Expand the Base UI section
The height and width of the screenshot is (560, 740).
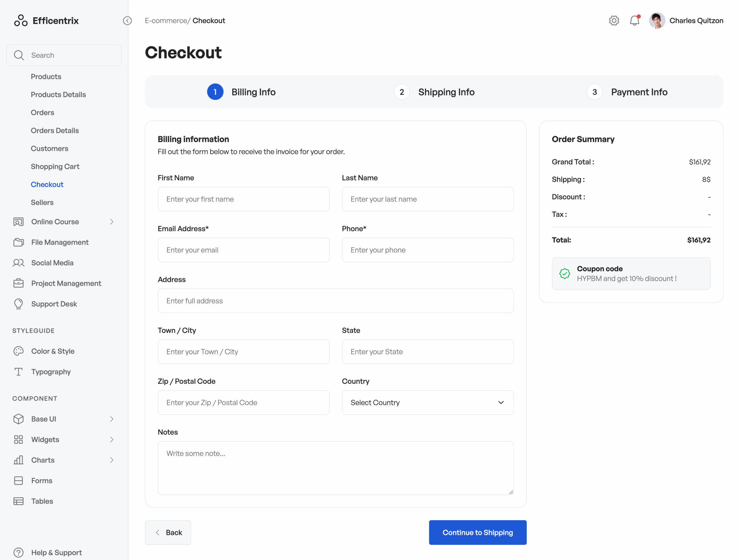(112, 419)
